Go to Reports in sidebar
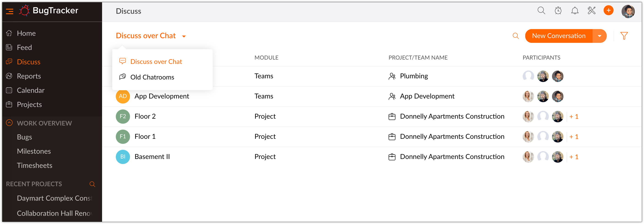The image size is (644, 224). 29,76
